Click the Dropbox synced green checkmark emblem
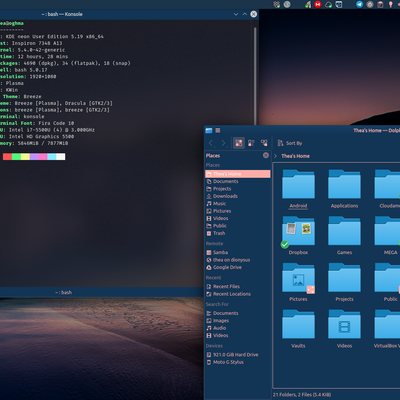Screen dimensions: 400x400 285,244
